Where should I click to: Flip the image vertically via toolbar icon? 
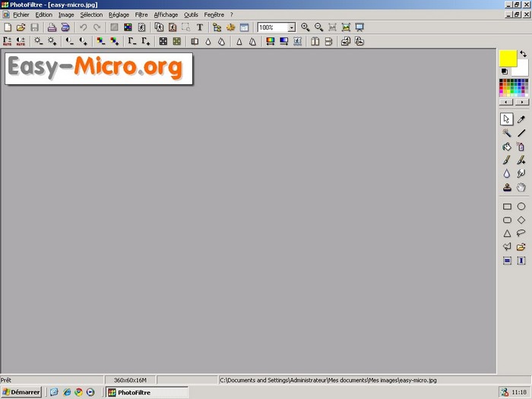329,41
